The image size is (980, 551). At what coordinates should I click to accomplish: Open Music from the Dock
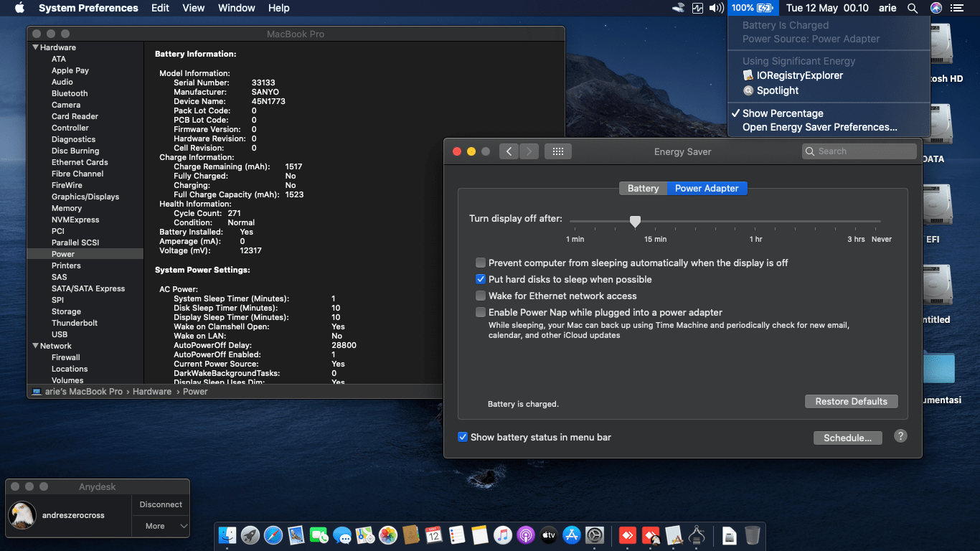tap(503, 535)
